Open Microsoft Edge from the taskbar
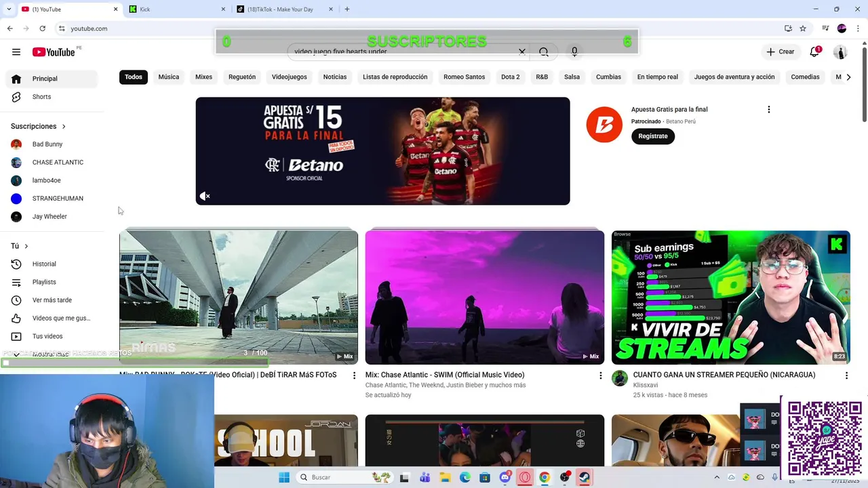 465,477
